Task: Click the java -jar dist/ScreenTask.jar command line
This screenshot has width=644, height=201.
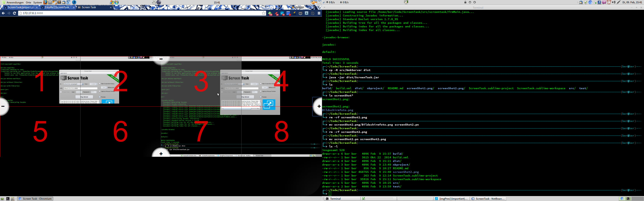Action: [354, 77]
